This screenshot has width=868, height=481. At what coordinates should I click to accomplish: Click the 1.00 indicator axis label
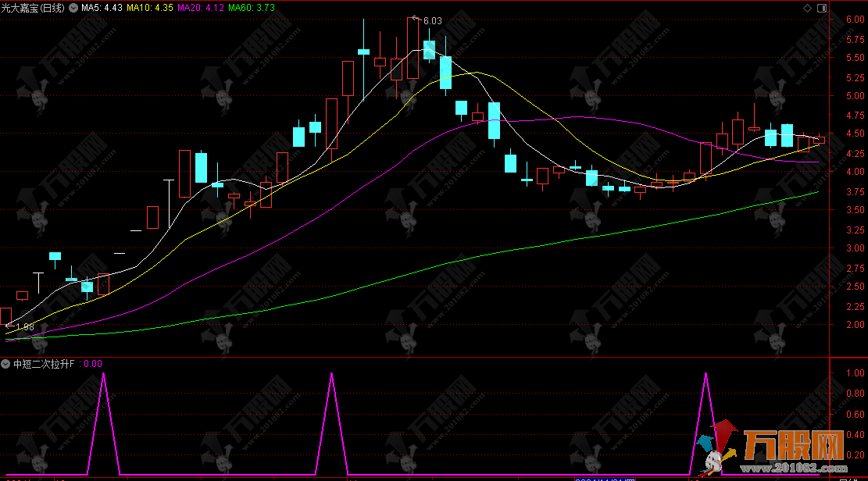855,373
